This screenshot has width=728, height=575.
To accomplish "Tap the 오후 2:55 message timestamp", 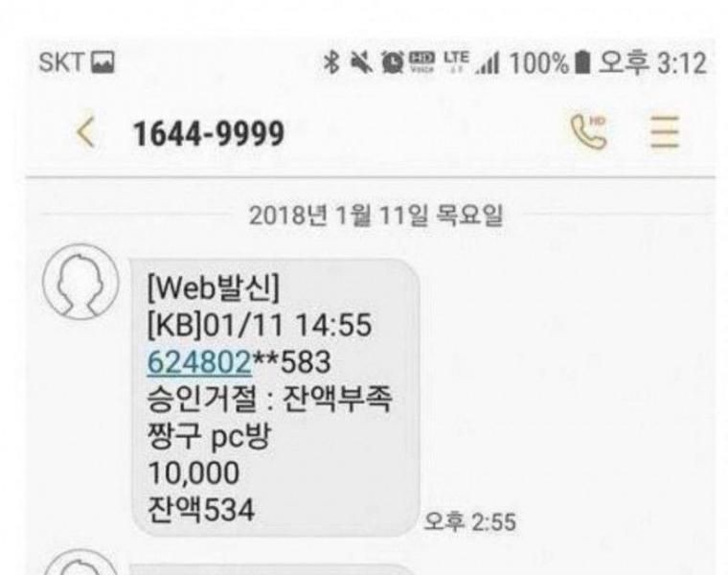I will tap(470, 521).
